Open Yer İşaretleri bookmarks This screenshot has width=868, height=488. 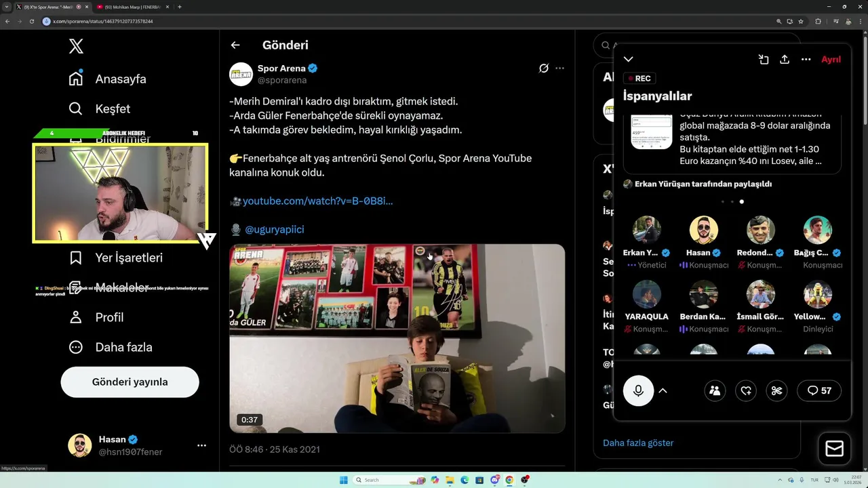(116, 258)
